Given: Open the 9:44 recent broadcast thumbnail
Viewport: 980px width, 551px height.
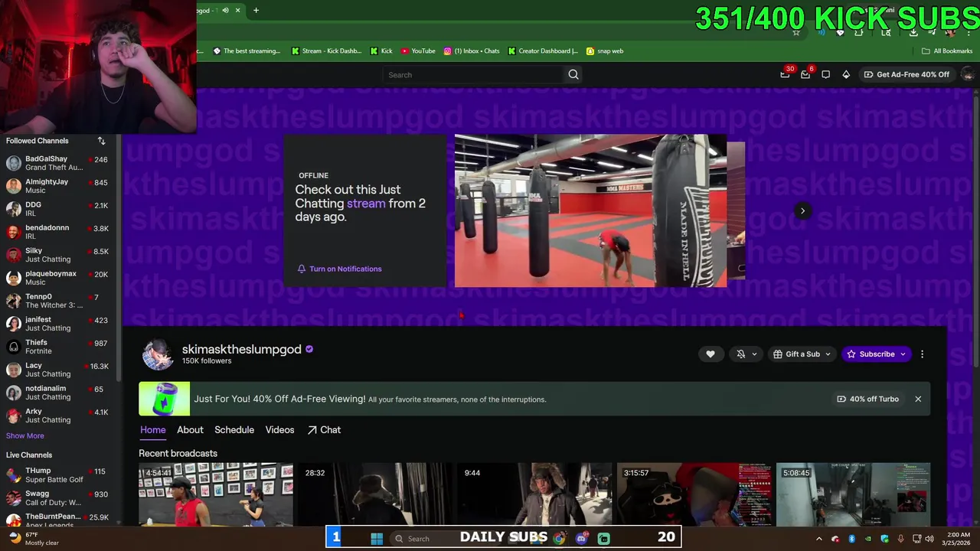Looking at the screenshot, I should (x=534, y=494).
